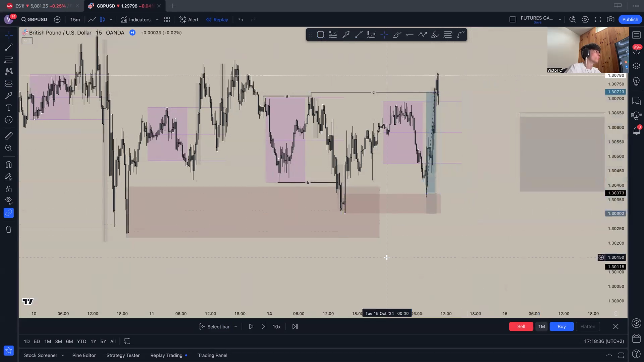This screenshot has width=644, height=362.
Task: Open the Alerts bell panel
Action: [x=636, y=131]
